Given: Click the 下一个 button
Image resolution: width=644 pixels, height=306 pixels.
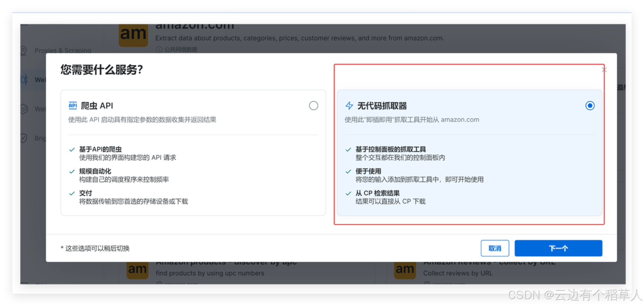Looking at the screenshot, I should pyautogui.click(x=558, y=248).
